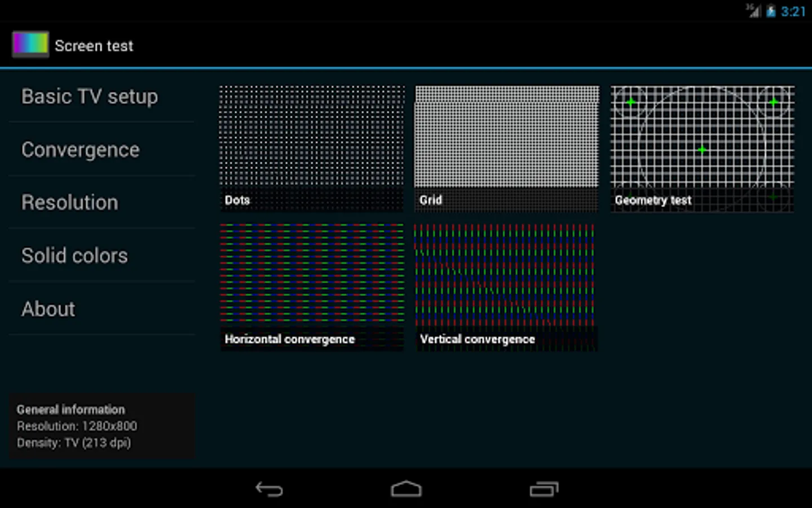Launch the Geometry test pattern
This screenshot has width=812, height=508.
[703, 149]
